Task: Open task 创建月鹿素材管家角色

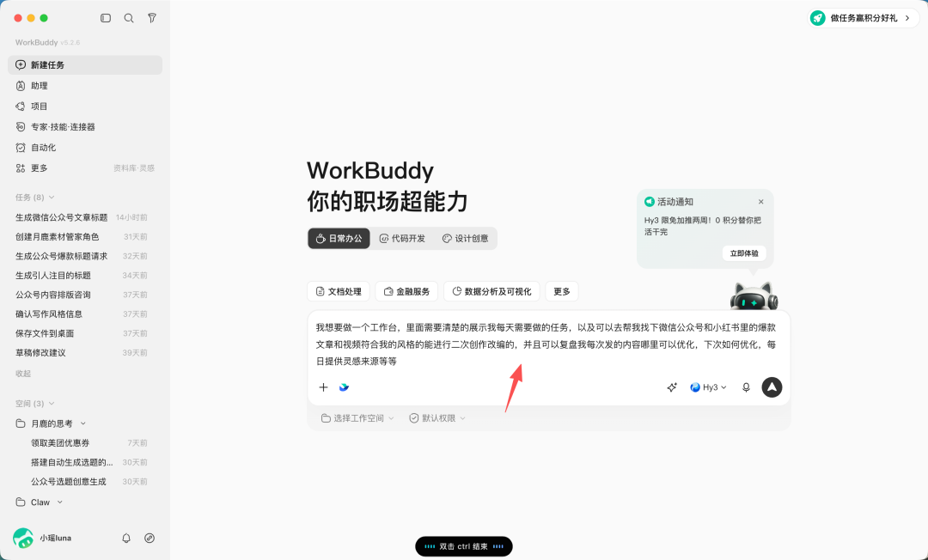Action: [x=58, y=237]
